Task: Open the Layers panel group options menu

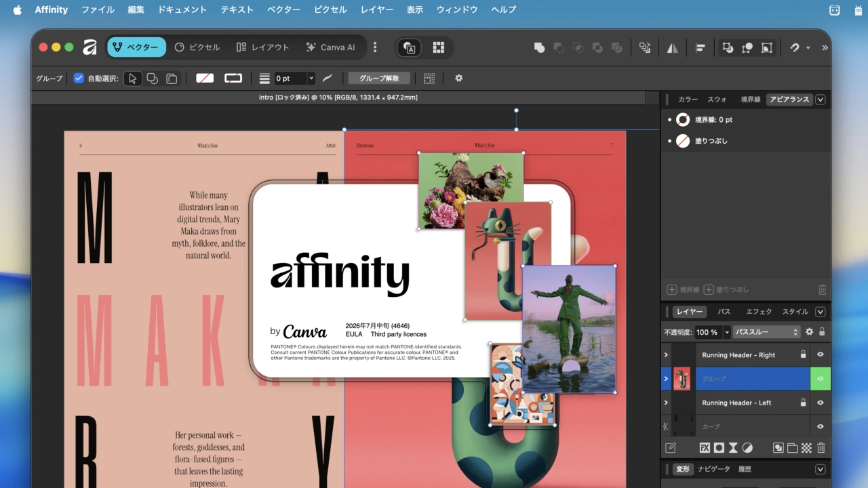Action: pos(820,312)
